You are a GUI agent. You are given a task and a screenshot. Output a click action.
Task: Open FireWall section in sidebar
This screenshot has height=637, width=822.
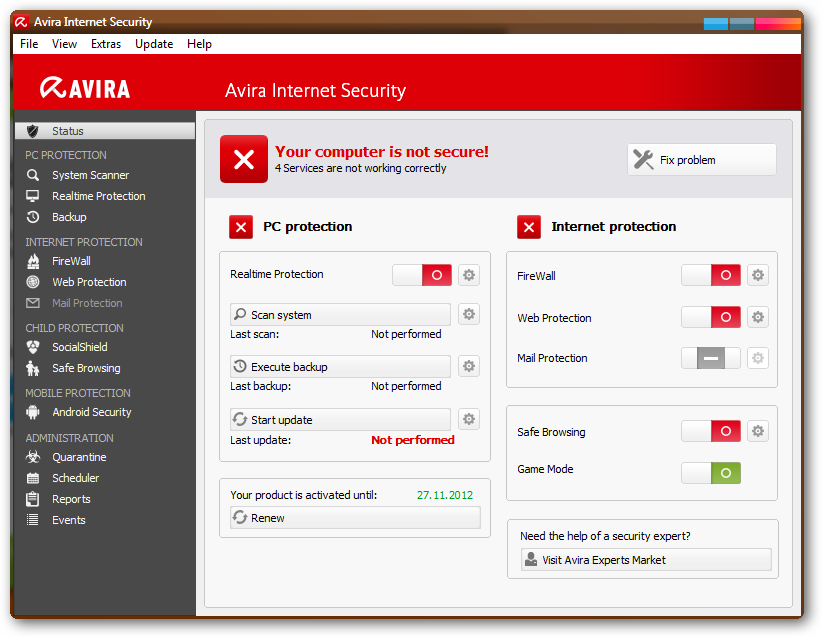click(71, 261)
